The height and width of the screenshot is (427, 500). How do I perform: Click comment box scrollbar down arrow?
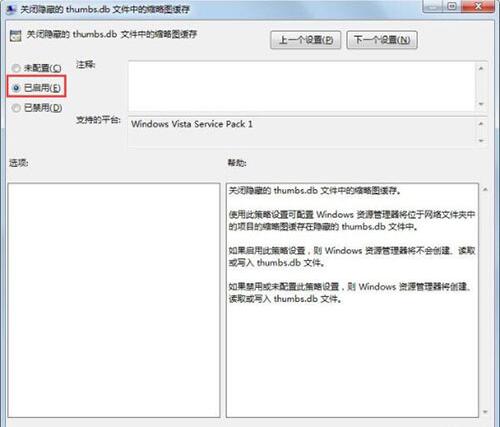pos(481,104)
